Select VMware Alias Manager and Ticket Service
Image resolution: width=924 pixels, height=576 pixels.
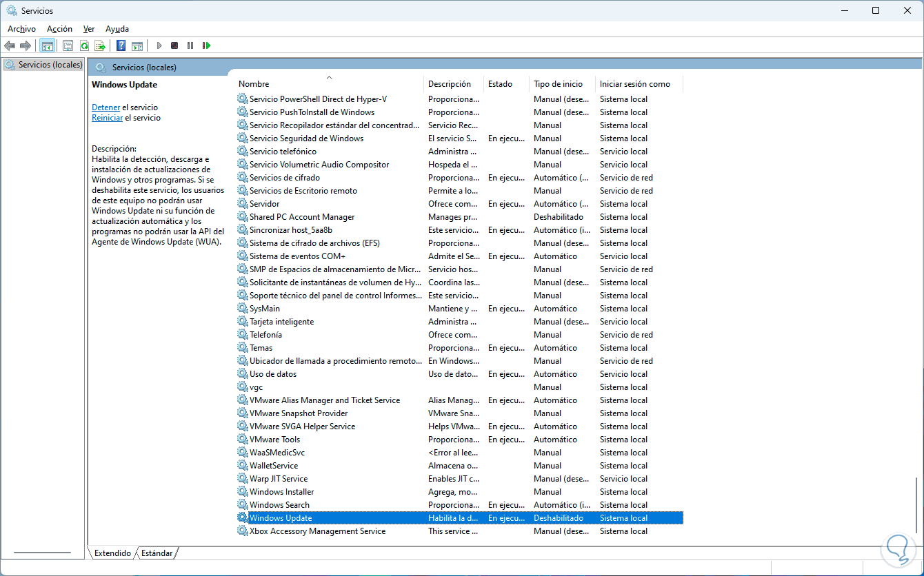pos(325,400)
